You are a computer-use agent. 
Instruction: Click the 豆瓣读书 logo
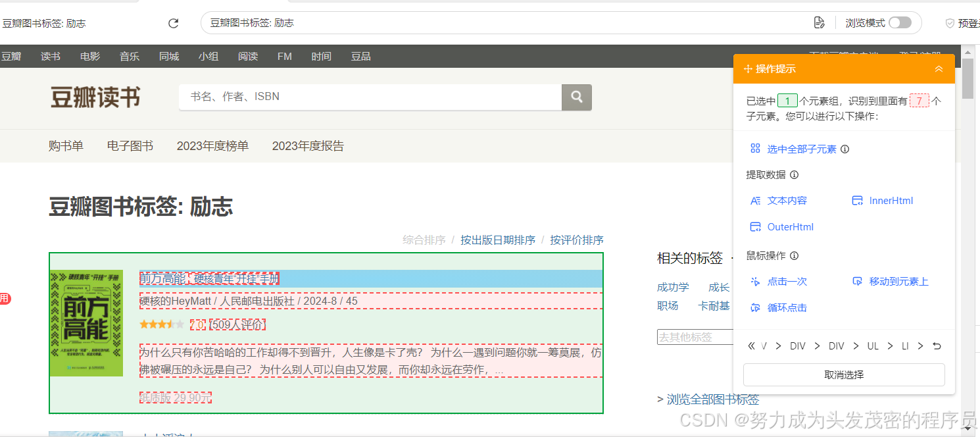click(95, 97)
